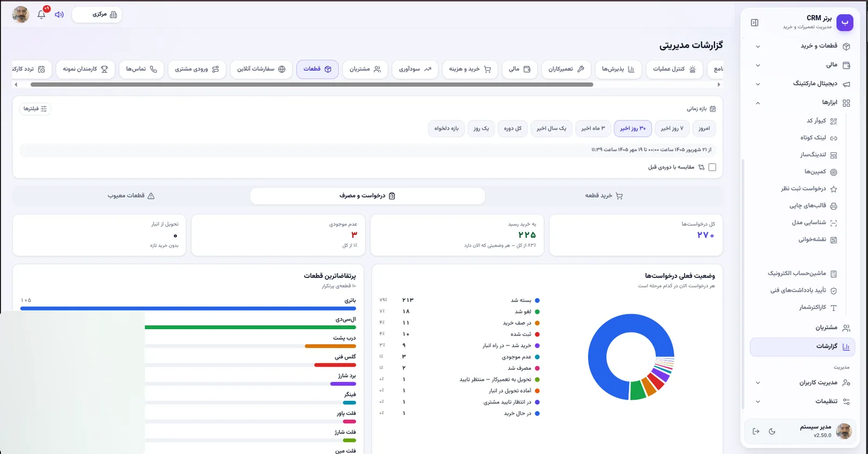Open لندینگ‌ساز tool
868x454 pixels.
click(818, 155)
